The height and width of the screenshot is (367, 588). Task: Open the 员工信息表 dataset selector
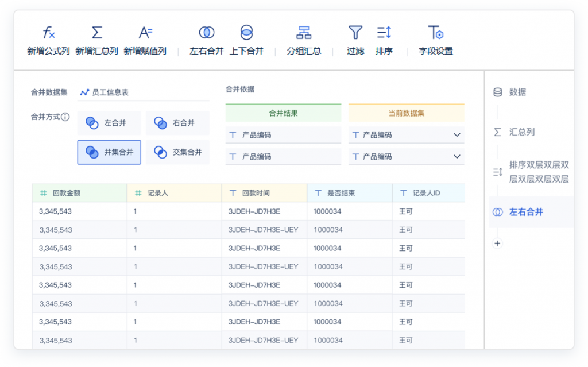coord(143,92)
